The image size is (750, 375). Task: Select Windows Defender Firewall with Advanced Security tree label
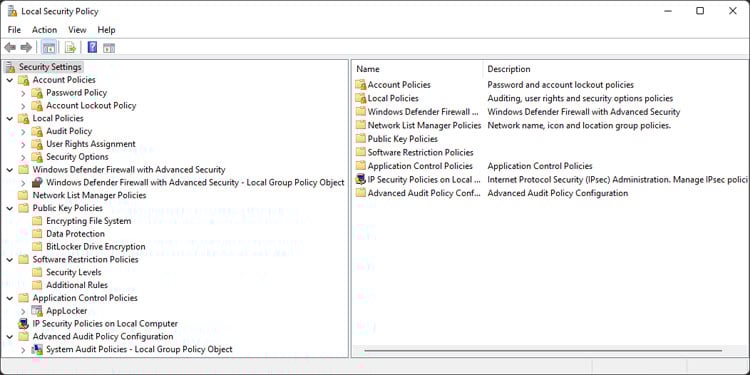[129, 170]
